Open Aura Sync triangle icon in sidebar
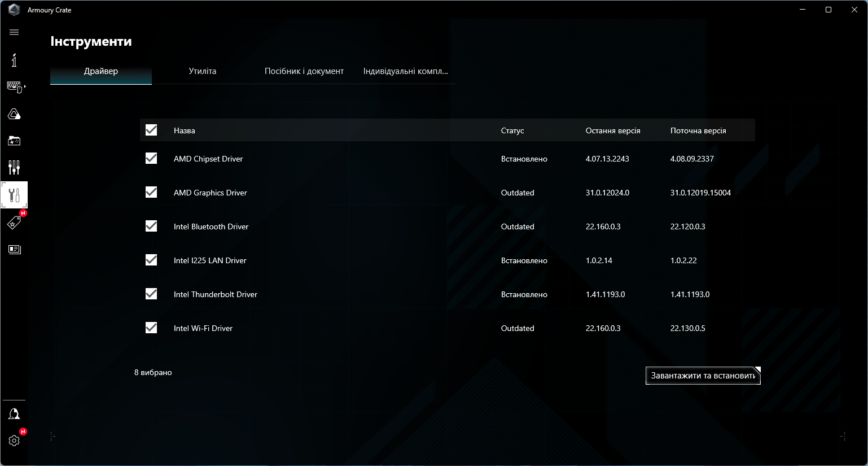This screenshot has height=466, width=868. pyautogui.click(x=14, y=114)
